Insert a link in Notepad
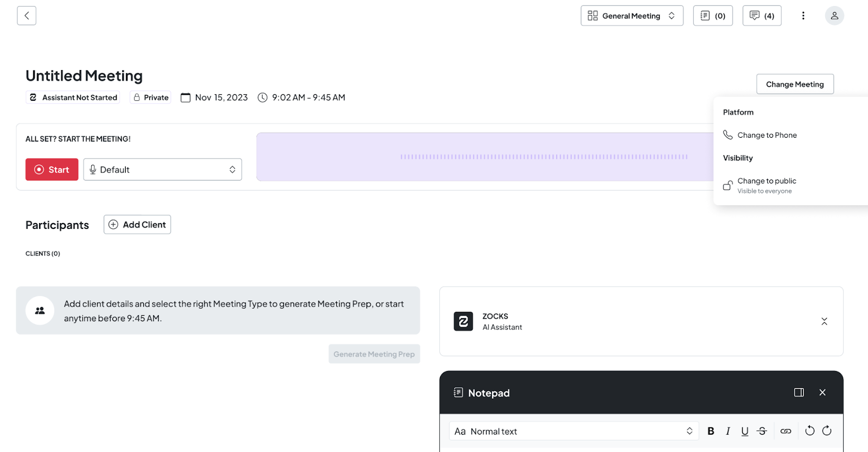This screenshot has width=868, height=452. click(786, 431)
